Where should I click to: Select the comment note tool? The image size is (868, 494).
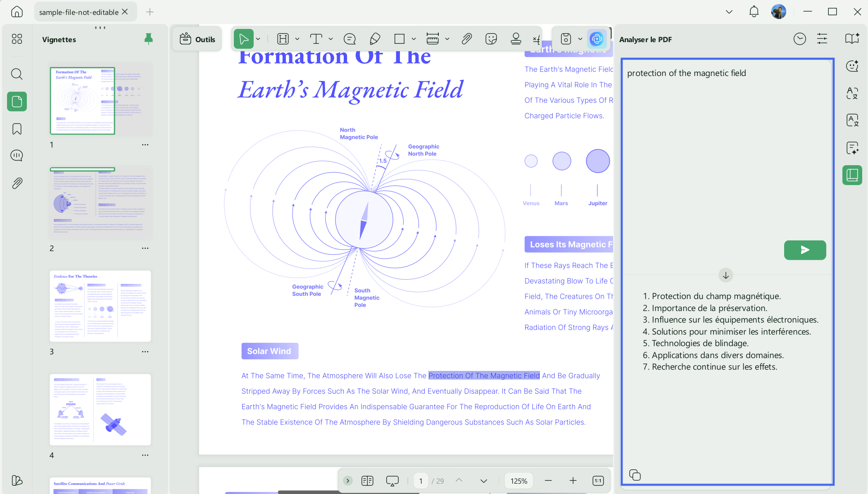[350, 39]
